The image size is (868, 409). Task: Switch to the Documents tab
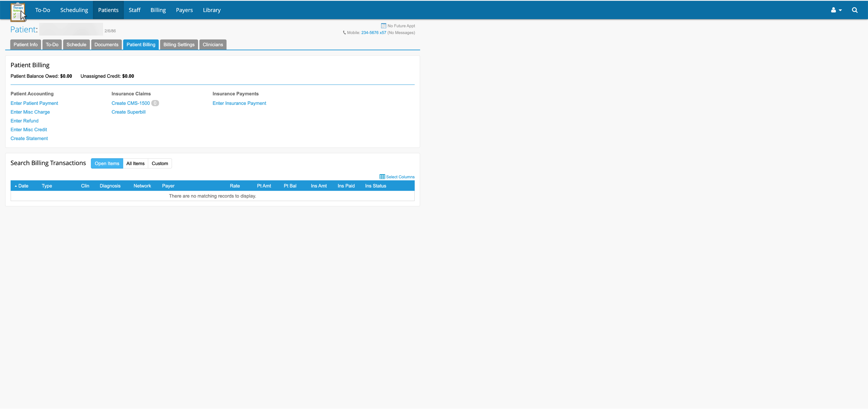106,45
